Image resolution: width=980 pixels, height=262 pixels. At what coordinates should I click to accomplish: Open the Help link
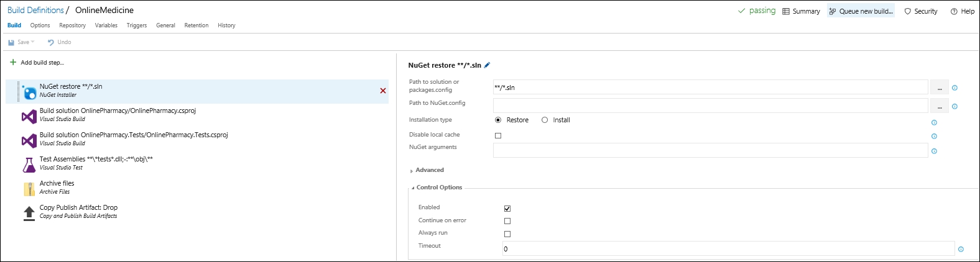pos(968,11)
